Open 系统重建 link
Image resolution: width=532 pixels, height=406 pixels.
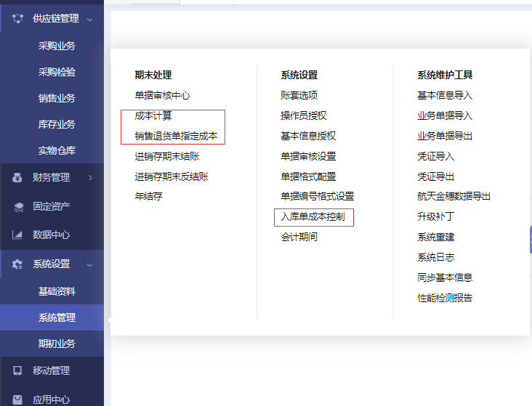click(435, 237)
